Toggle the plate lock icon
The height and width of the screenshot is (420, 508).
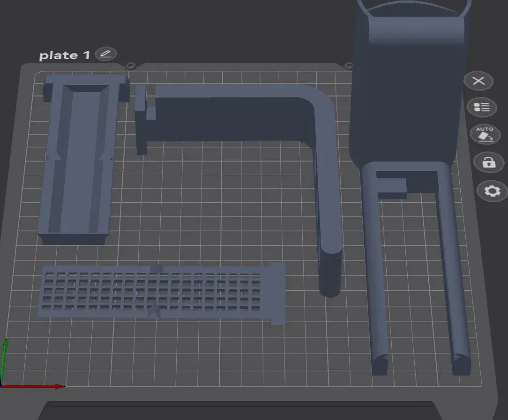click(x=489, y=162)
